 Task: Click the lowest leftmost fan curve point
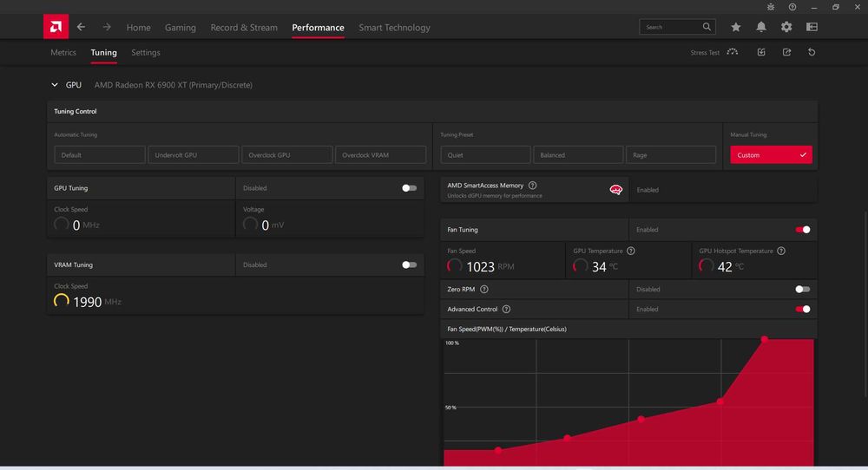(498, 450)
